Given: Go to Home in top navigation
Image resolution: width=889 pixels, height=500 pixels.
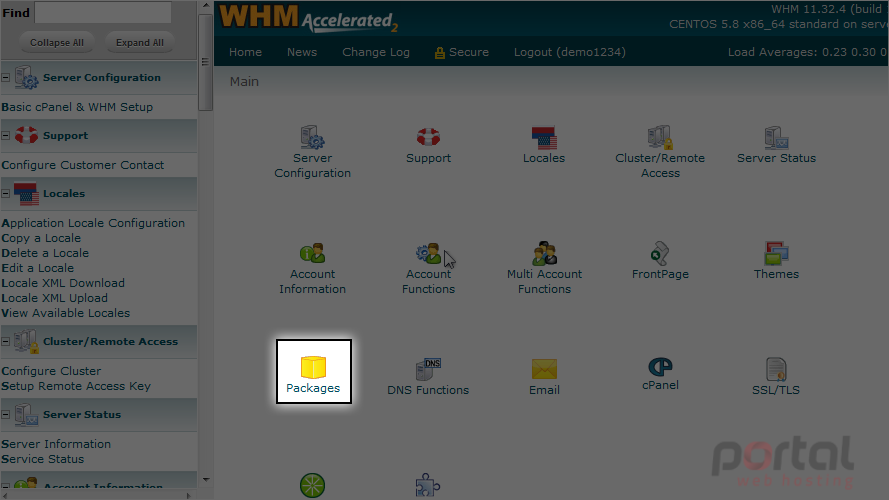Looking at the screenshot, I should [x=245, y=52].
